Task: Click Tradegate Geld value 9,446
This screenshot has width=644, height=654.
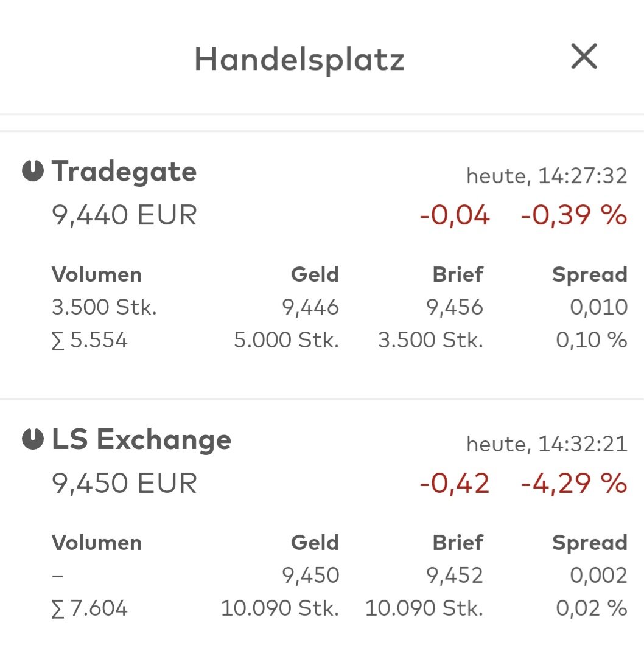Action: (x=310, y=307)
